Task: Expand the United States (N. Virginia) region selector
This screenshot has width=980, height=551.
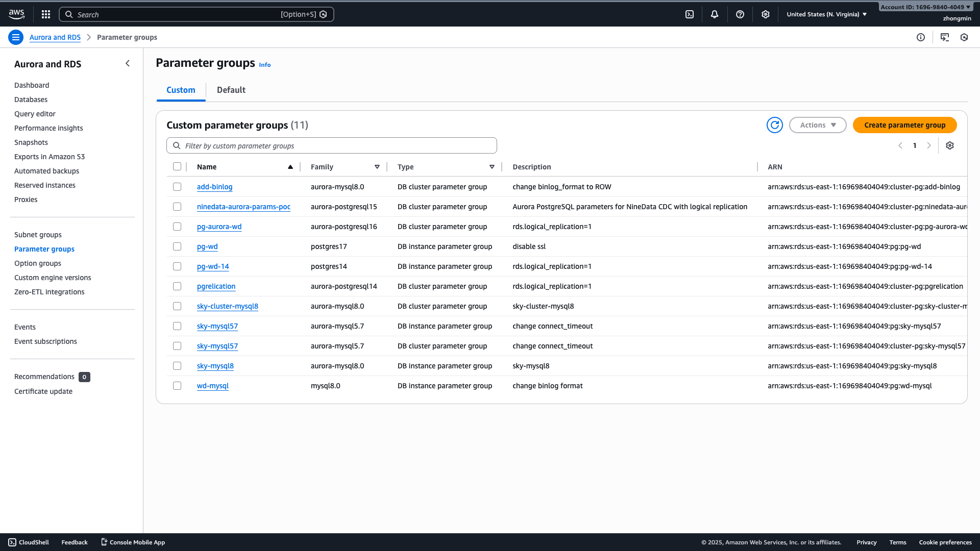Action: (x=826, y=14)
